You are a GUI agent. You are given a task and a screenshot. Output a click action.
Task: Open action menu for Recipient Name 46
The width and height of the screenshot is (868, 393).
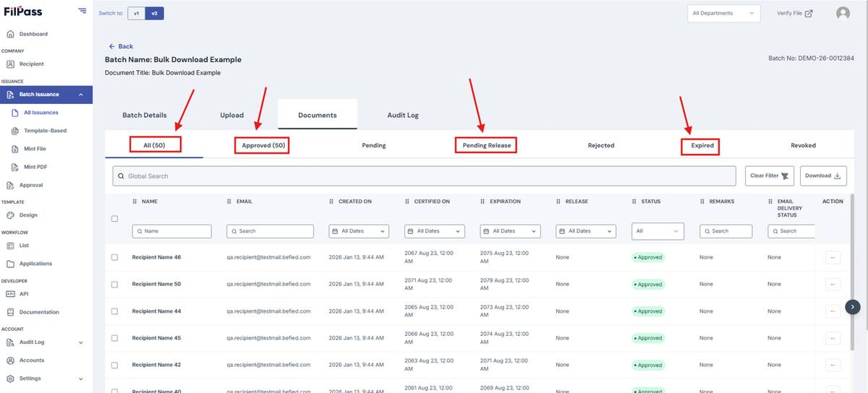(833, 257)
